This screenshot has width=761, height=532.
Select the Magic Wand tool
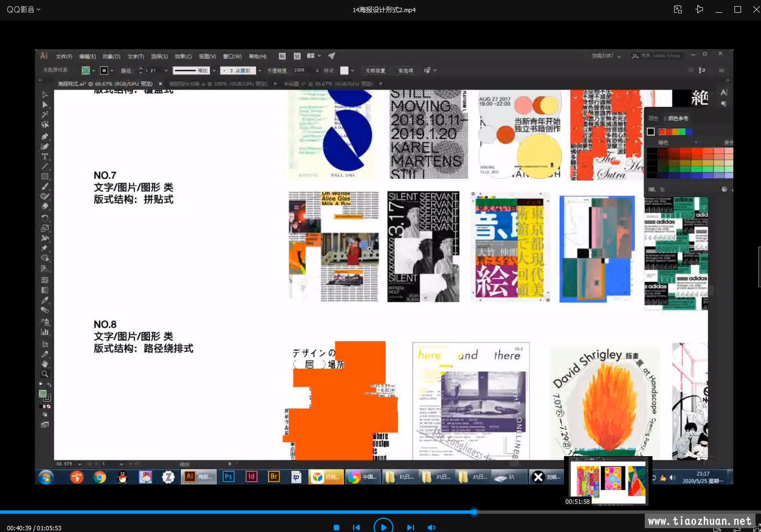tap(45, 115)
